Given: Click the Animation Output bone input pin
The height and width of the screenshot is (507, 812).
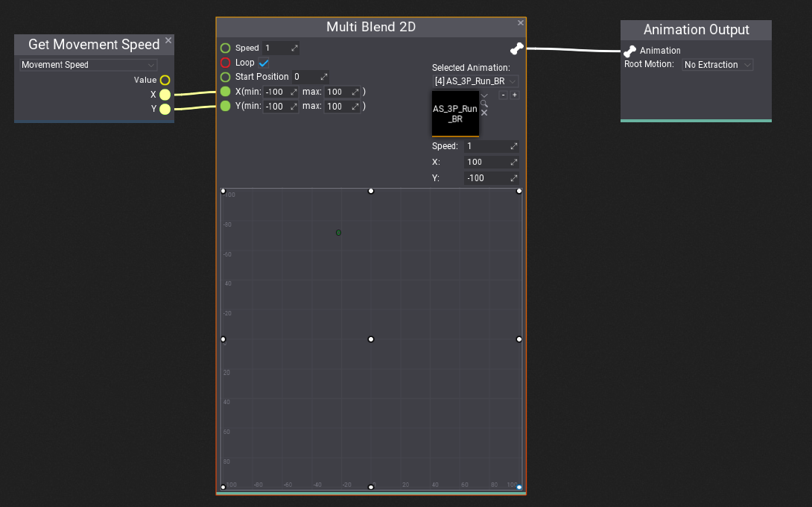Looking at the screenshot, I should pos(630,51).
